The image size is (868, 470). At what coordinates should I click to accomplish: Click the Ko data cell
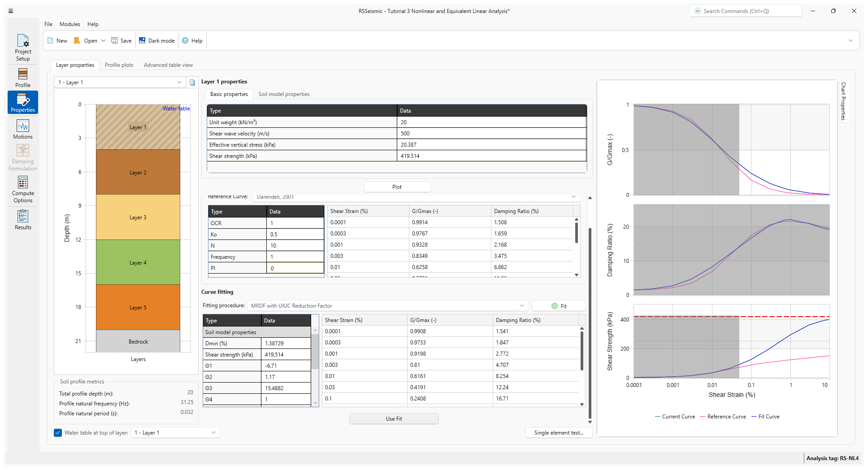(x=295, y=235)
